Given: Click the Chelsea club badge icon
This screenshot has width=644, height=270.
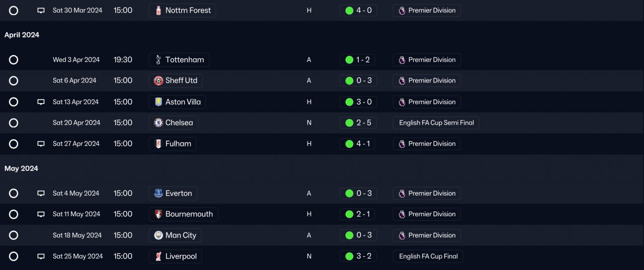Looking at the screenshot, I should [x=158, y=123].
